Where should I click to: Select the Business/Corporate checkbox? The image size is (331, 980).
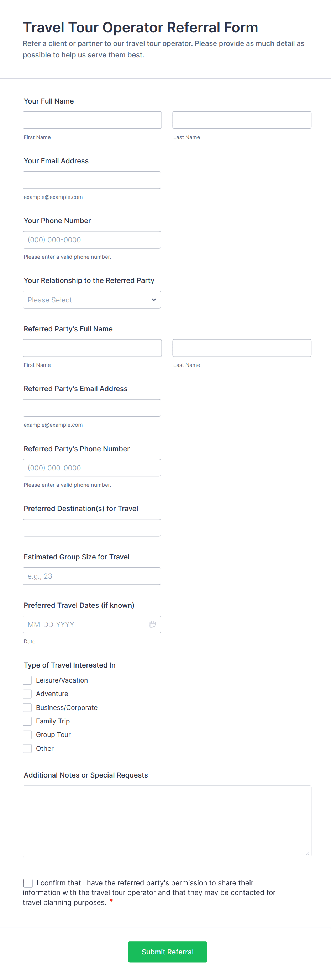[27, 708]
